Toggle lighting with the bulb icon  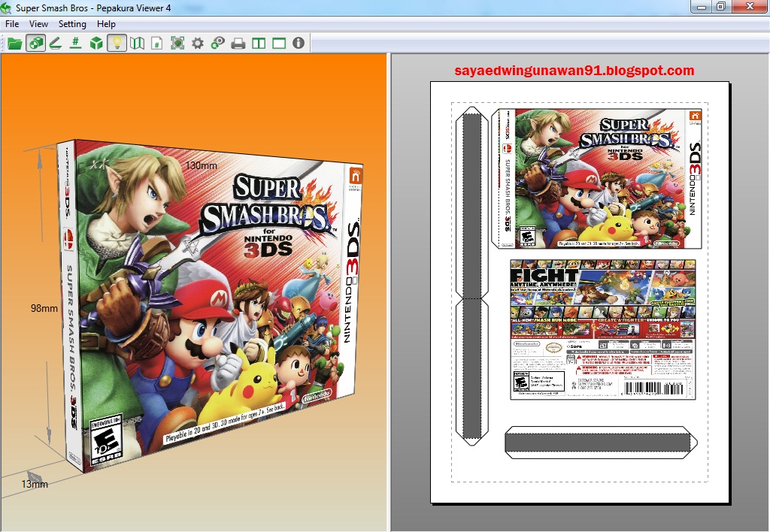point(115,43)
